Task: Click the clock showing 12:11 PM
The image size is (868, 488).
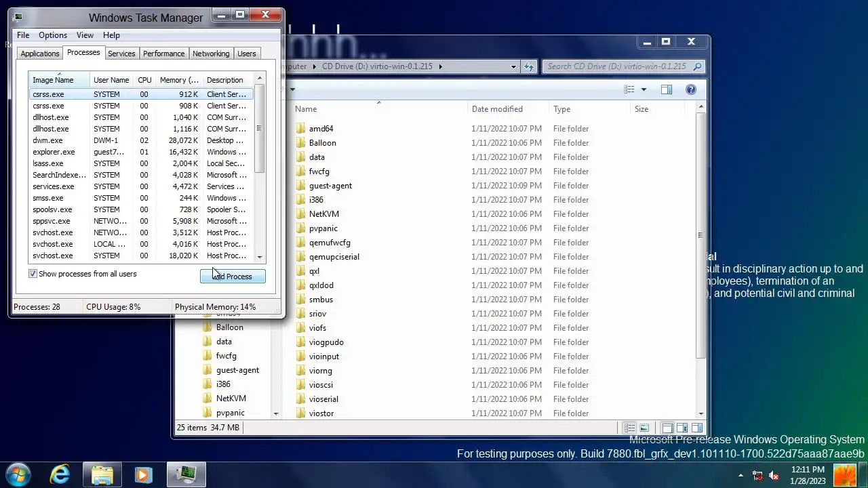Action: click(x=808, y=475)
